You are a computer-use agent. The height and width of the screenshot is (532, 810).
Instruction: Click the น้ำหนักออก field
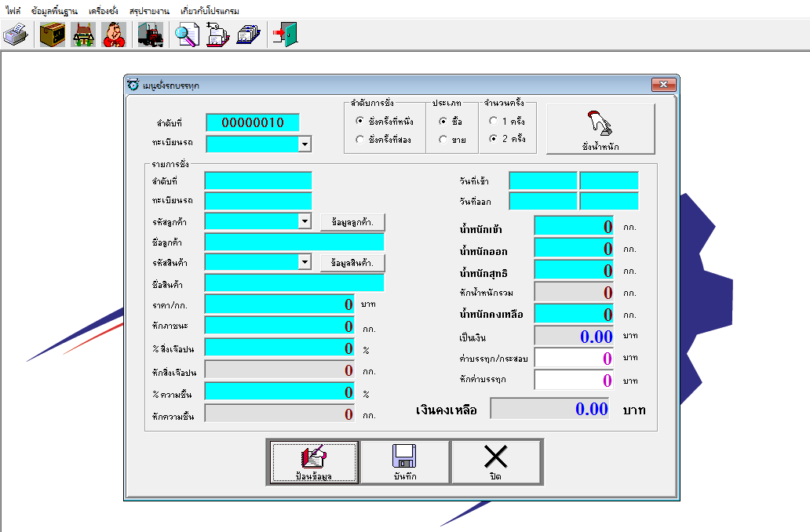pos(574,248)
